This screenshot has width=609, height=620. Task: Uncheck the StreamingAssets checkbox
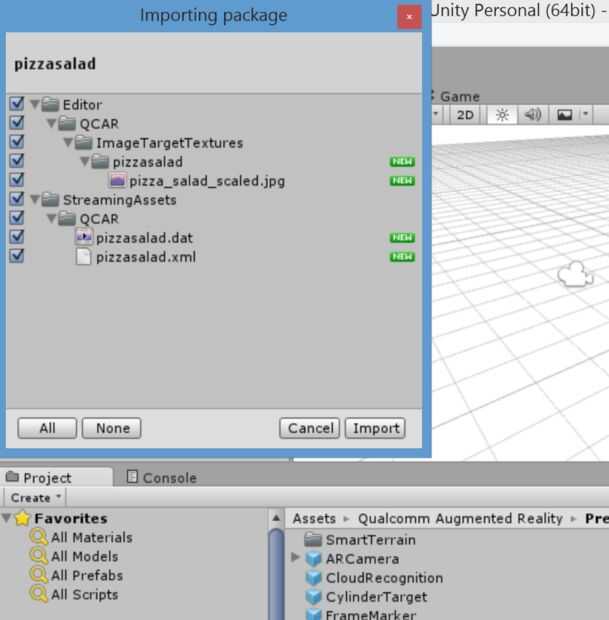pos(17,199)
